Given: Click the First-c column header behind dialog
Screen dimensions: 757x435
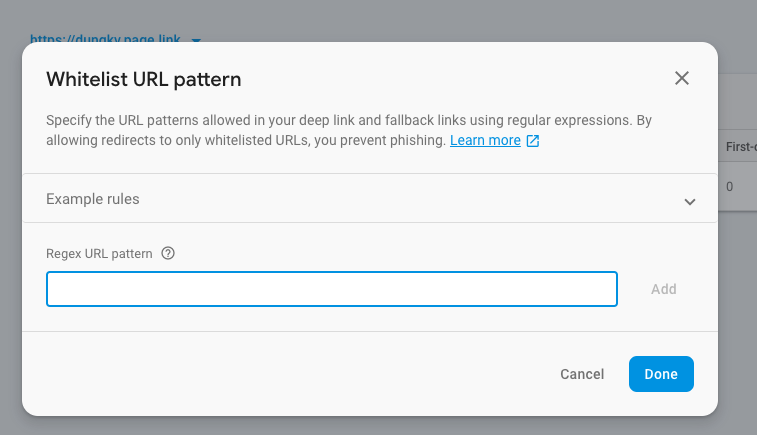Looking at the screenshot, I should click(x=740, y=148).
